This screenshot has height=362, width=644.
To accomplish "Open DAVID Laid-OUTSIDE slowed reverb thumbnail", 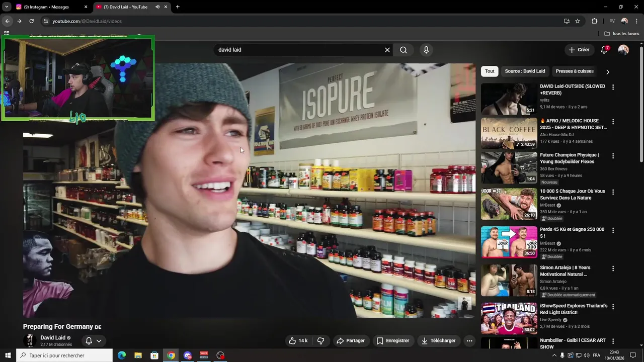I will [509, 99].
